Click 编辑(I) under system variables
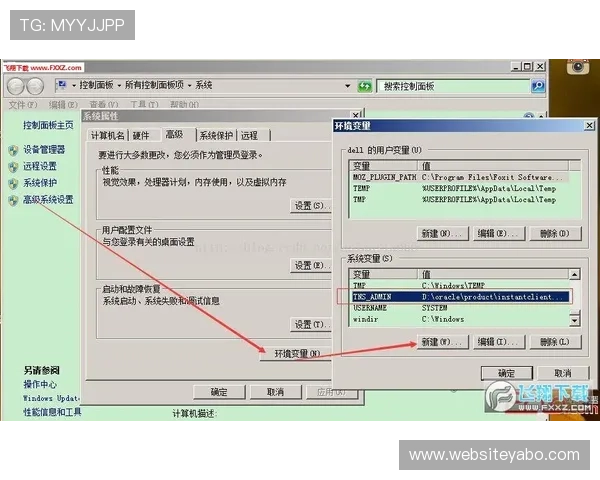 (499, 342)
